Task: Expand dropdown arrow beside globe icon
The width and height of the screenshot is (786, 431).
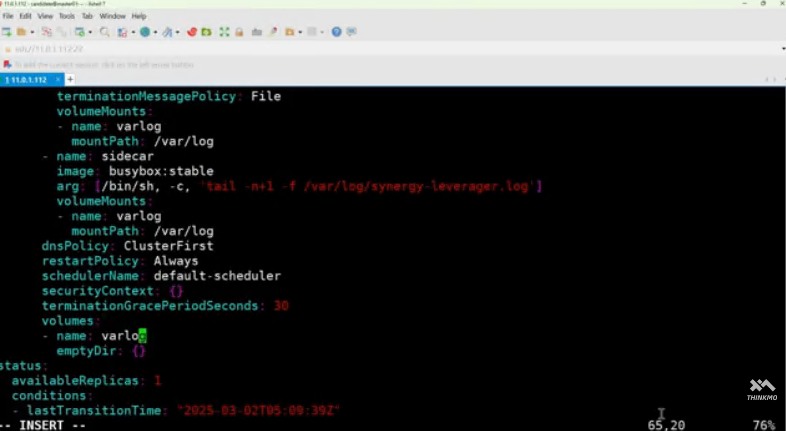Action: click(x=155, y=32)
